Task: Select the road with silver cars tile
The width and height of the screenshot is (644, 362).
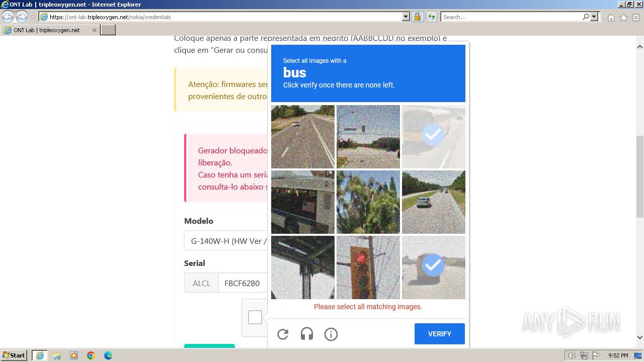Action: (434, 202)
